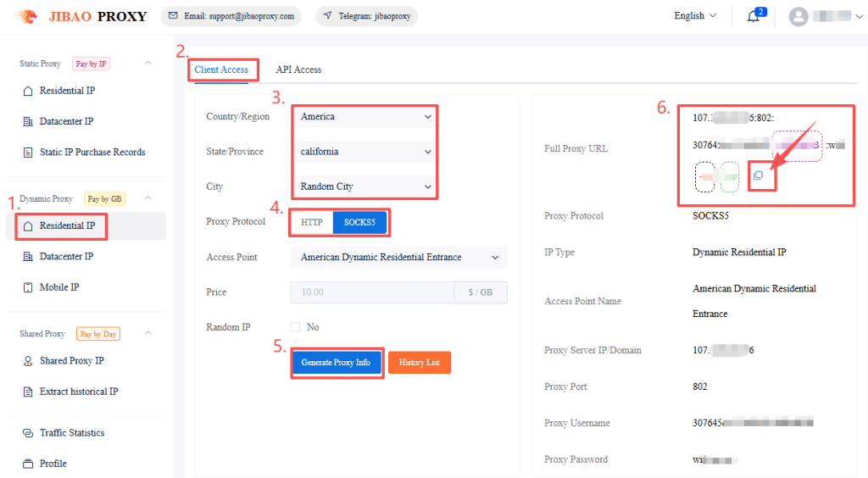This screenshot has height=478, width=868.
Task: Open Mobile IP under Dynamic Proxy
Action: [x=58, y=287]
